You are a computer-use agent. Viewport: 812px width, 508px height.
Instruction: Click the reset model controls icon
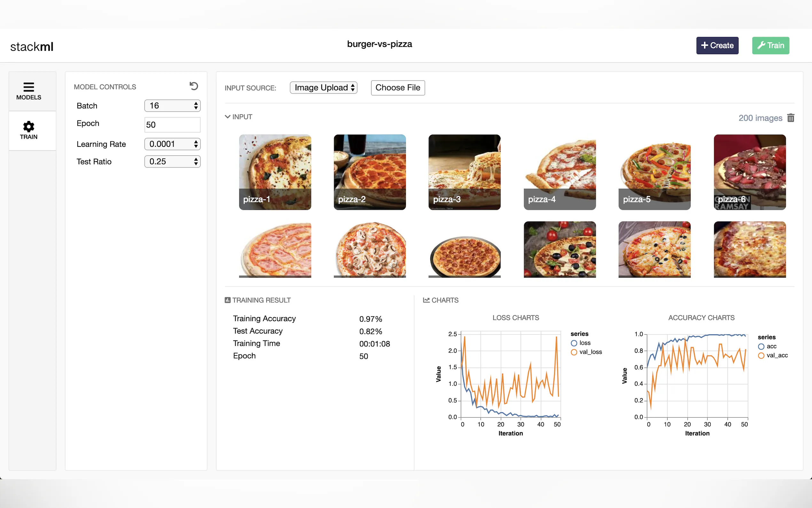[x=194, y=86]
